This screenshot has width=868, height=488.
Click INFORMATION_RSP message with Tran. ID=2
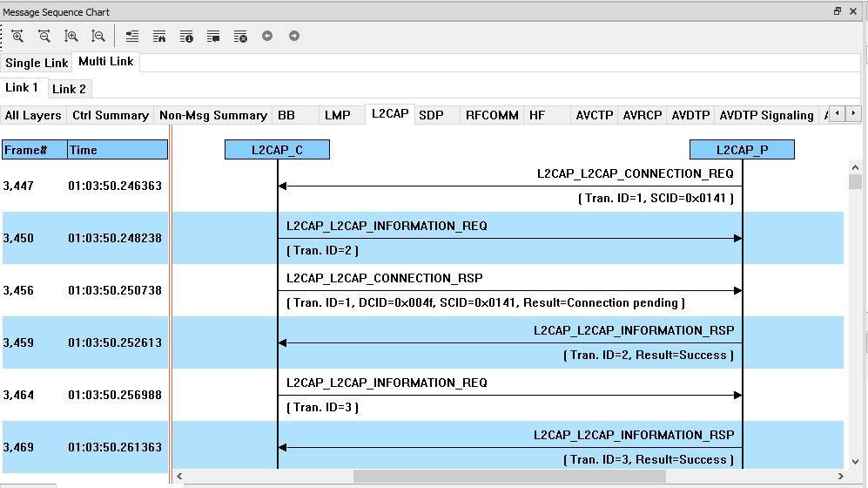[634, 330]
